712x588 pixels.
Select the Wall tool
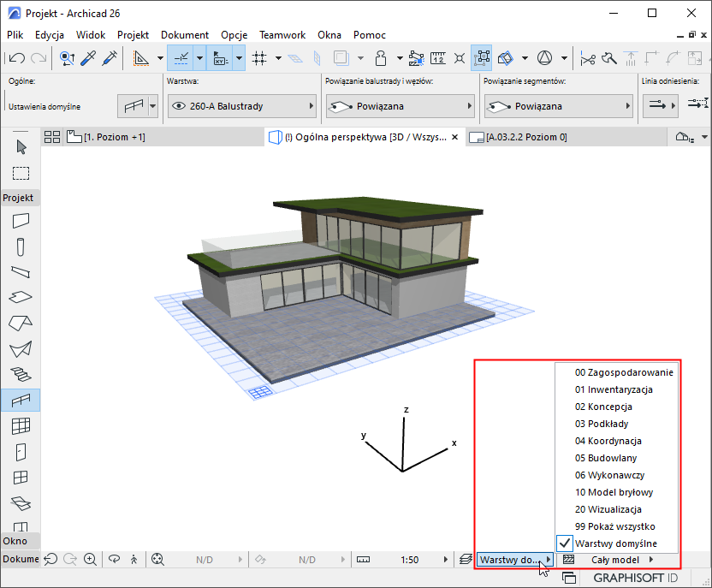(x=21, y=220)
